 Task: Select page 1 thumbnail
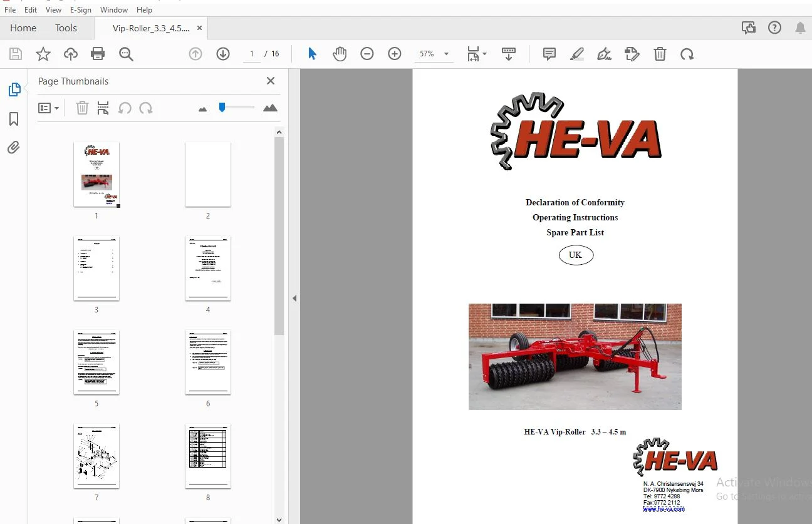pos(96,175)
